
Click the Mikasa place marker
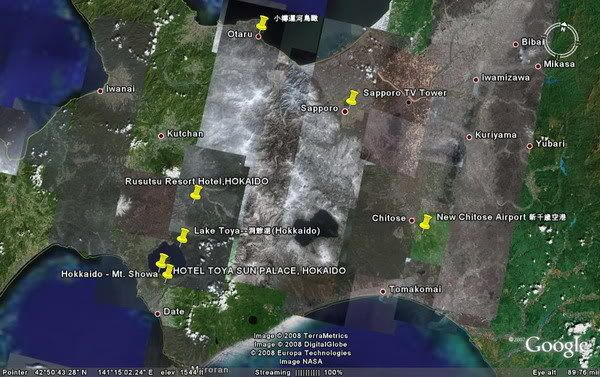tap(538, 66)
